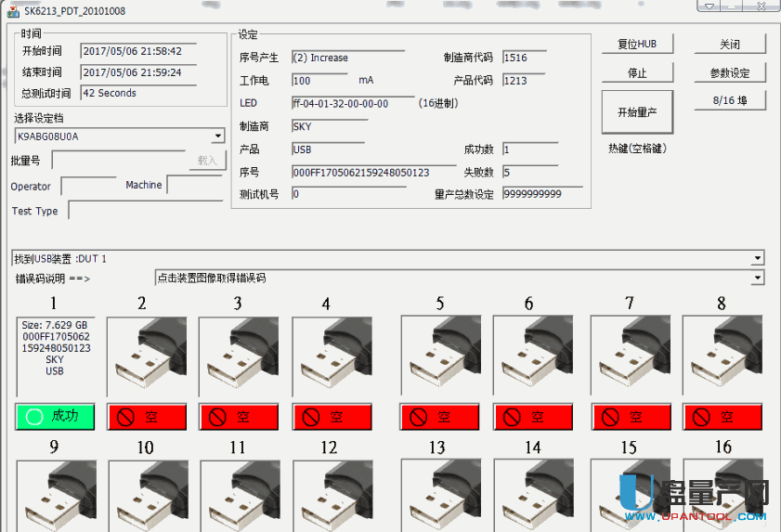Click the port 1 device info panel
This screenshot has height=532, width=781.
tap(55, 357)
